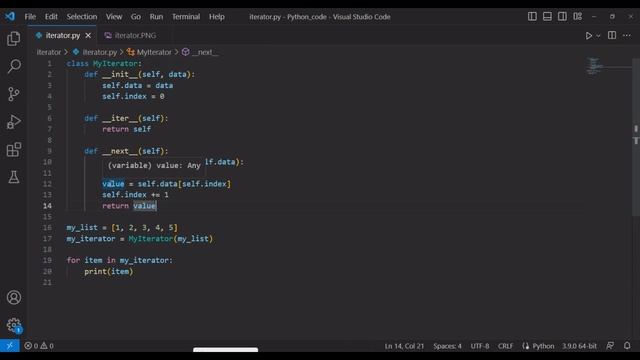Click 'my_list = [1, 2, 3, 4, 5]' line

(122, 227)
